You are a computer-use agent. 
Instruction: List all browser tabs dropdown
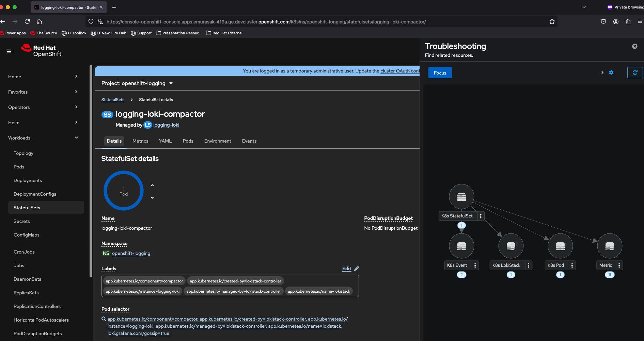[584, 7]
